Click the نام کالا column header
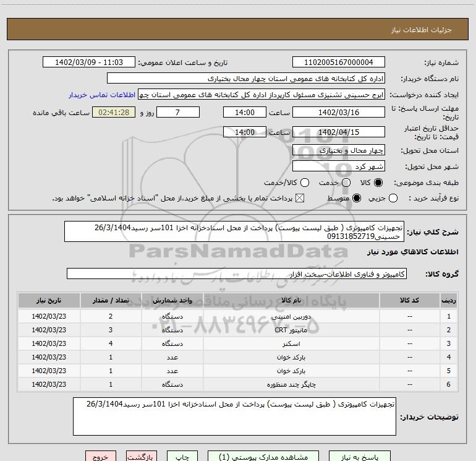 [x=291, y=300]
